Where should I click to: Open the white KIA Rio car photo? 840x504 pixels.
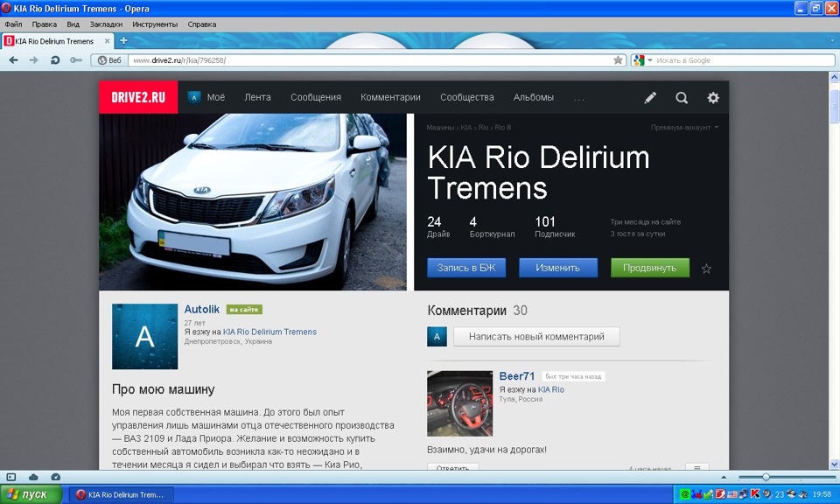253,202
